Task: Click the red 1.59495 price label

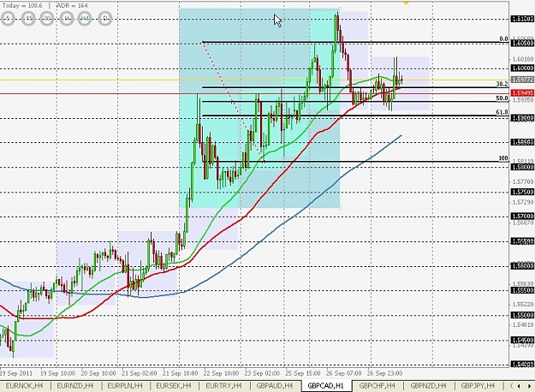Action: tap(522, 93)
